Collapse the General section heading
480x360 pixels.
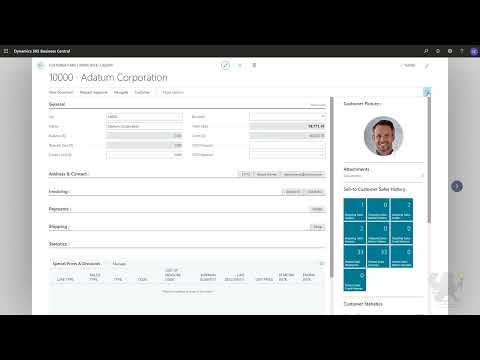click(x=57, y=104)
